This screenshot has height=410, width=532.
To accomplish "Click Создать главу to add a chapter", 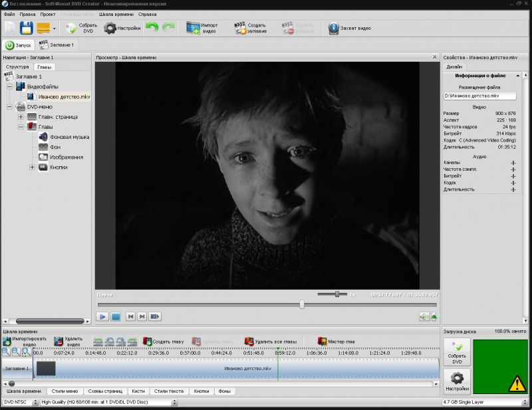I will point(163,342).
